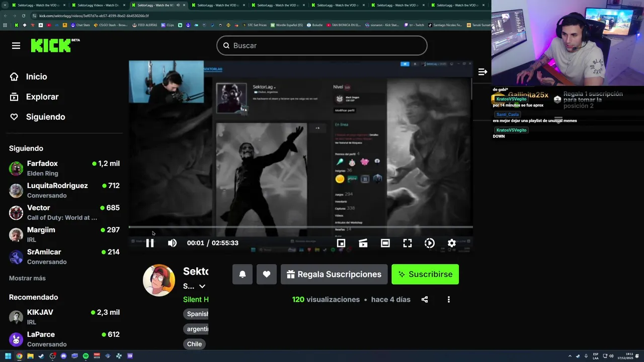Image resolution: width=644 pixels, height=362 pixels.
Task: Open playback speed control
Action: 430,243
